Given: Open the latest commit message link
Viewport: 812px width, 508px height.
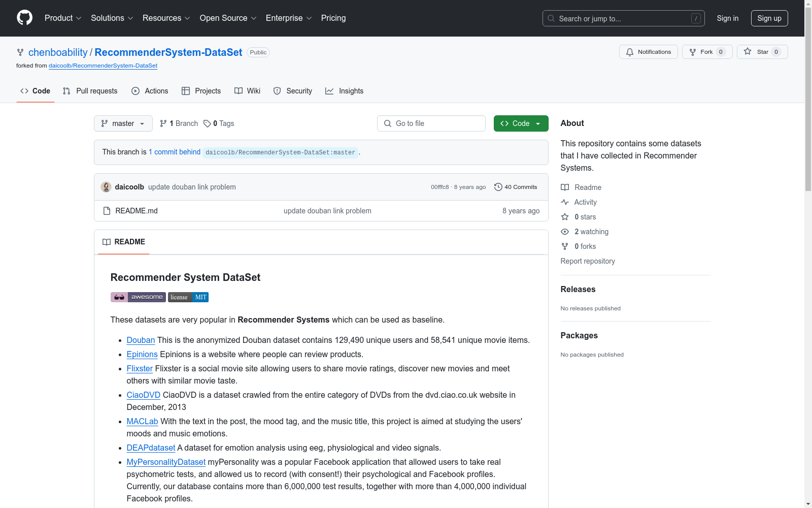Looking at the screenshot, I should [192, 187].
